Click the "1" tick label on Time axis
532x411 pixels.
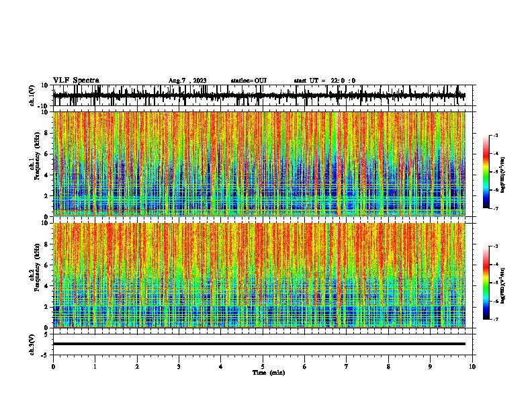pyautogui.click(x=95, y=366)
